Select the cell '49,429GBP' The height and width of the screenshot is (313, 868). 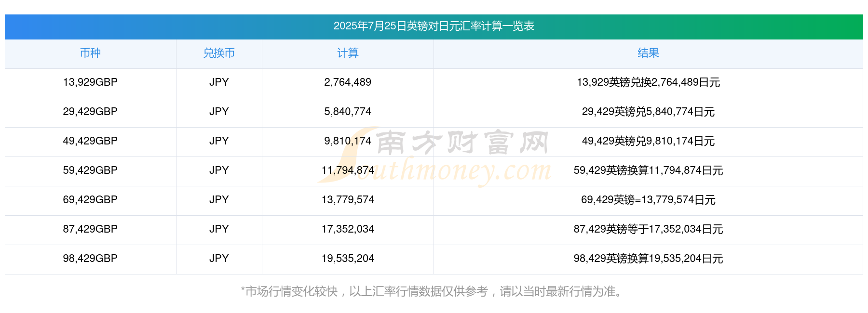90,141
